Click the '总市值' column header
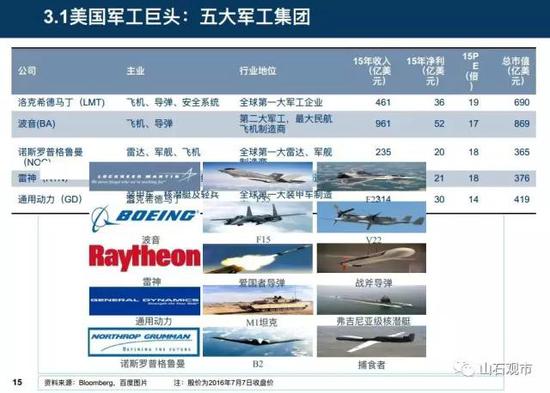550x393 pixels. coord(516,71)
